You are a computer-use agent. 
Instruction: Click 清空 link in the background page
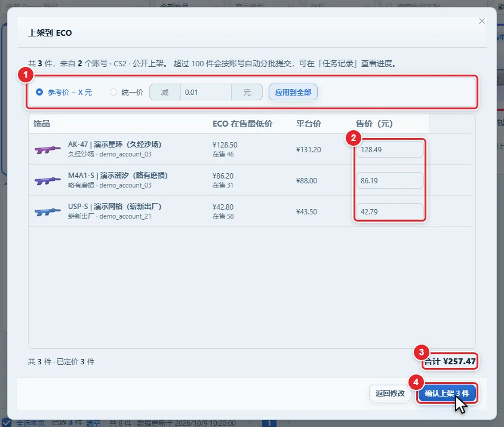(x=93, y=423)
